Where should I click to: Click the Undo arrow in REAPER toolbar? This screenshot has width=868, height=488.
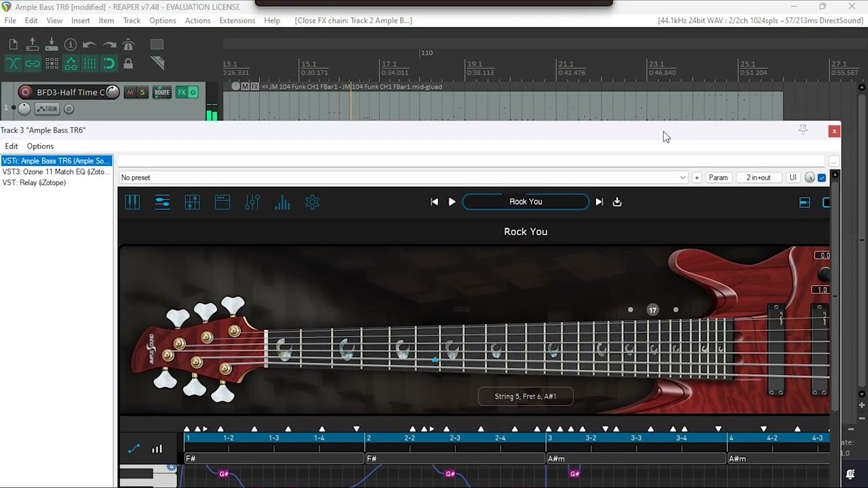pyautogui.click(x=90, y=45)
